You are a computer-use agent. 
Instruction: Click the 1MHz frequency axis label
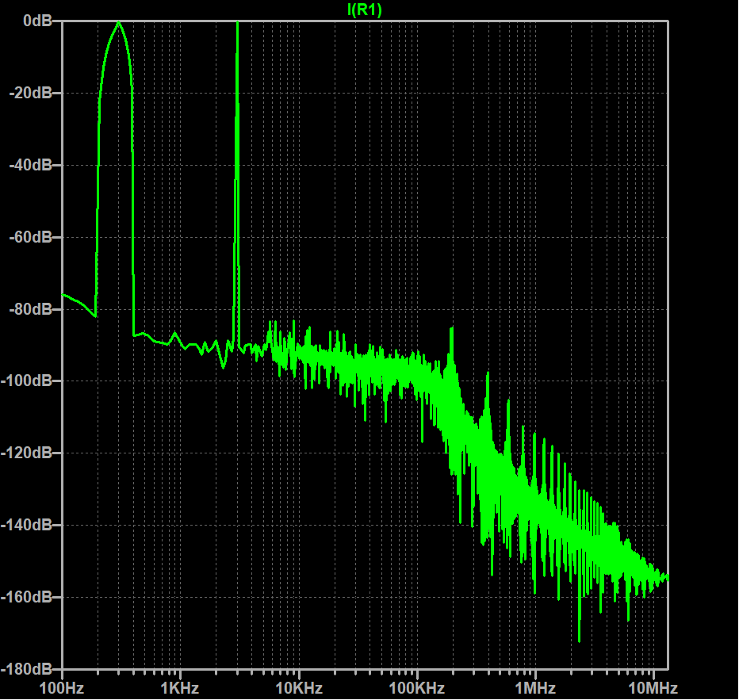click(x=535, y=688)
